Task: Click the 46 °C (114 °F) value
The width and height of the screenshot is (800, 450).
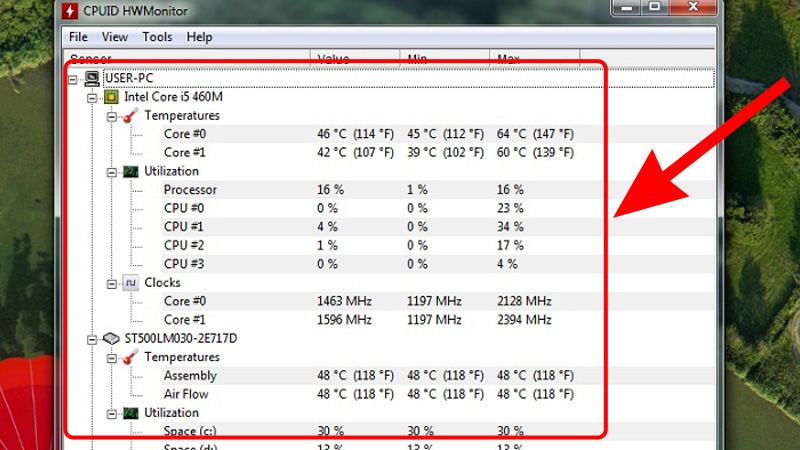Action: [x=356, y=134]
